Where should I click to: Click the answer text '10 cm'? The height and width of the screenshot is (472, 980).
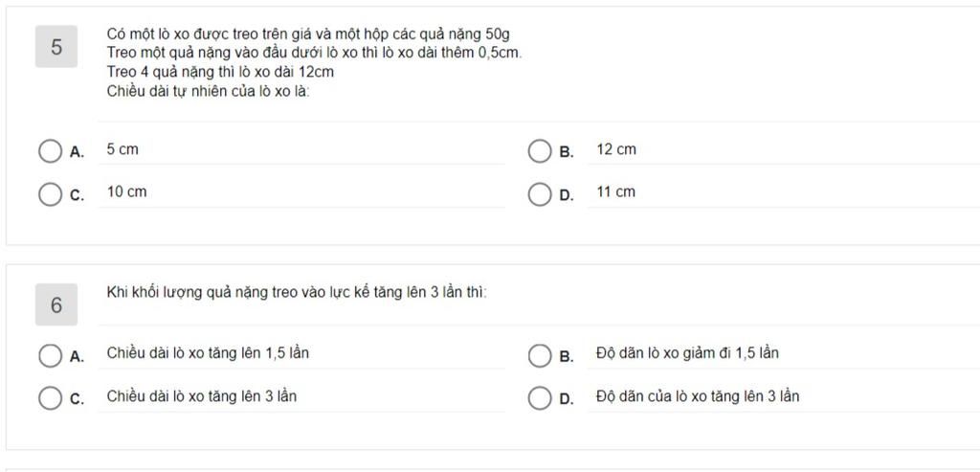coord(126,192)
